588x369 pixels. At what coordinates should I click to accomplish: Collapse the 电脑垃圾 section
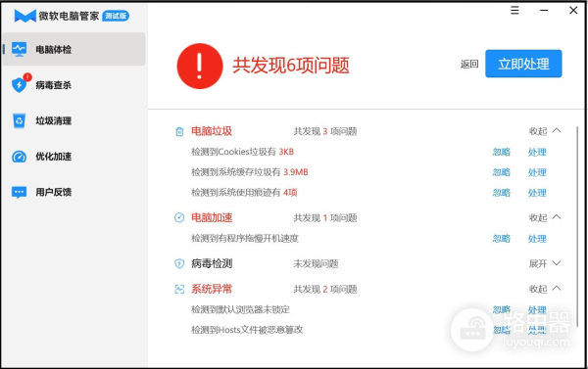tap(545, 131)
